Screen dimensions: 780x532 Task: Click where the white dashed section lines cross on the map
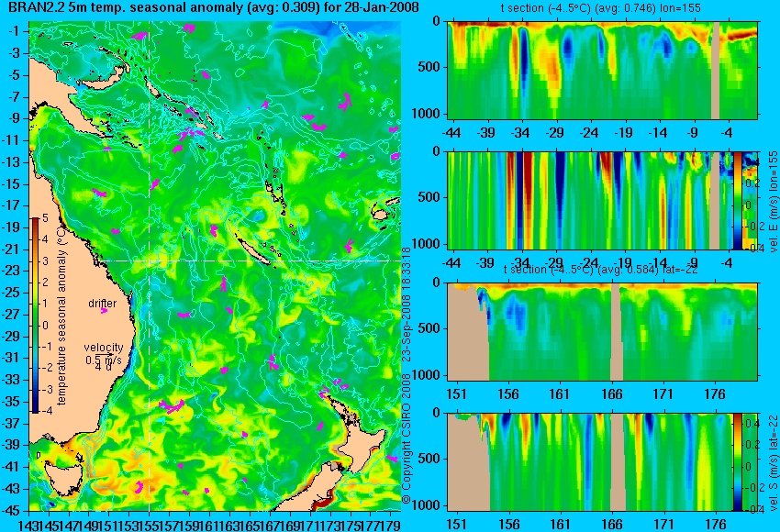150,260
